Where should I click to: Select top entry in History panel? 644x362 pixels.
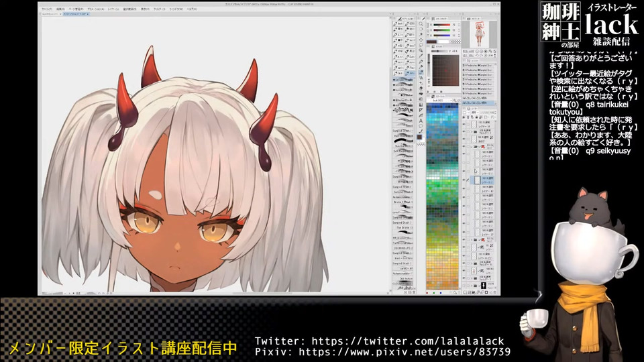point(478,65)
